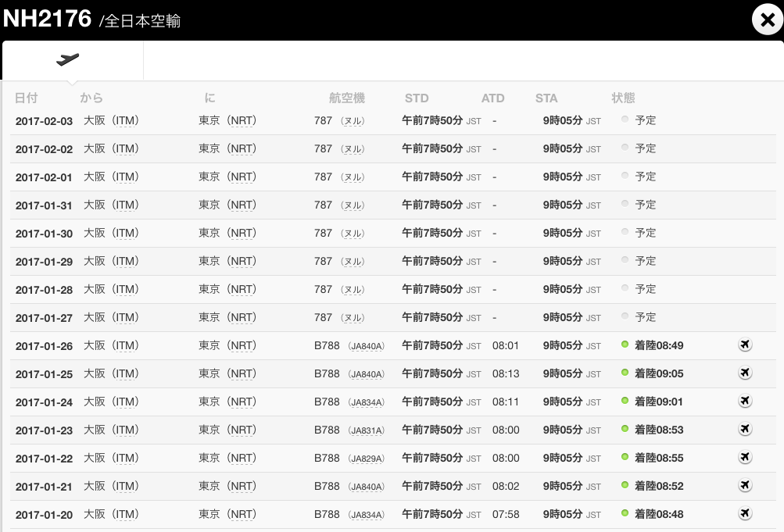Click 予定 status in 2017-01-29 row
This screenshot has height=532, width=784.
(x=645, y=261)
